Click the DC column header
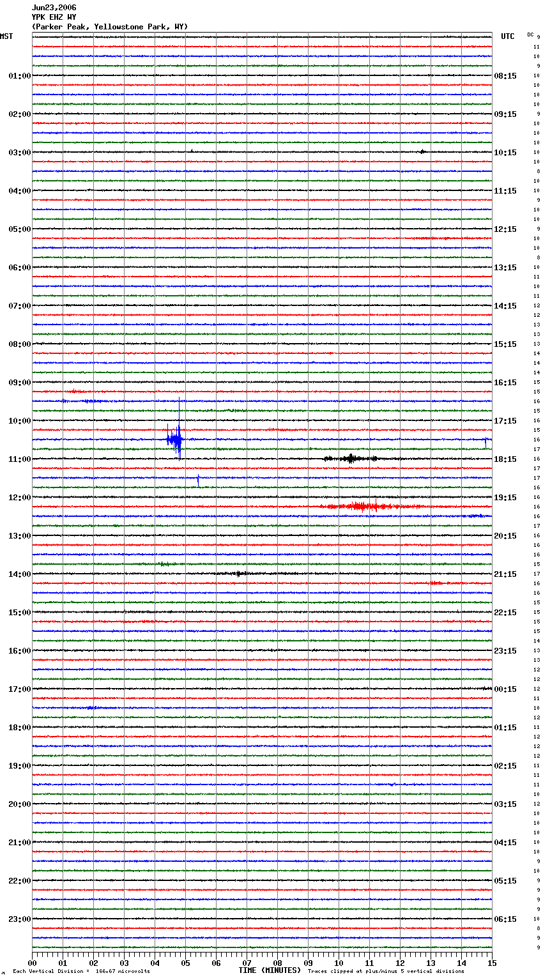The width and height of the screenshot is (543, 980). point(530,34)
